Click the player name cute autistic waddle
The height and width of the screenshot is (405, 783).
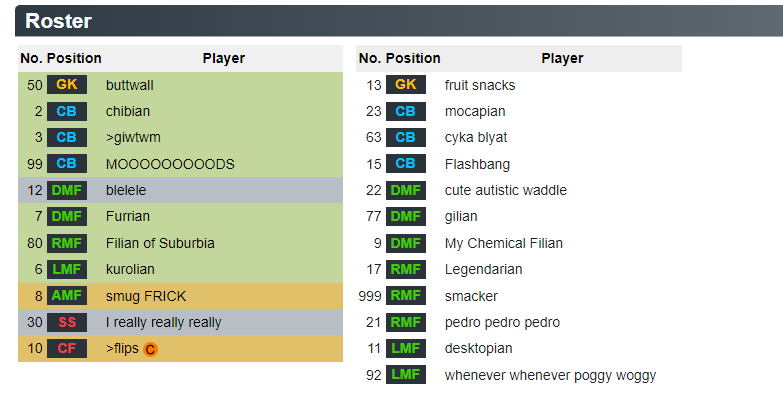[x=506, y=190]
